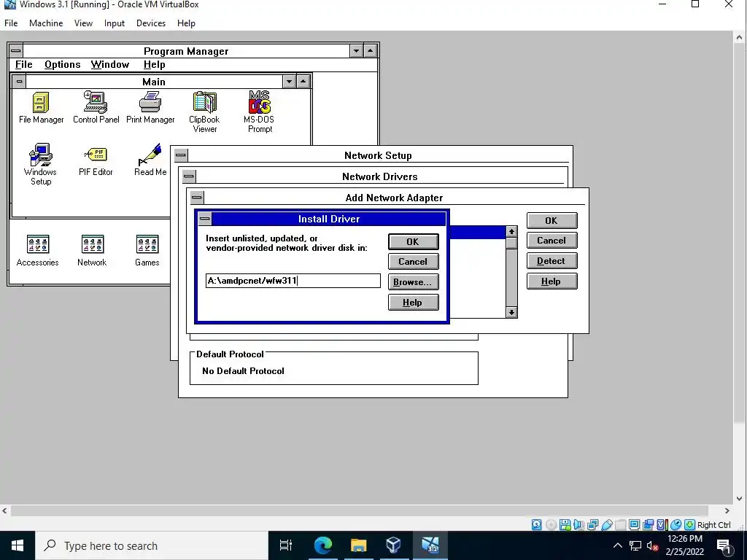The image size is (747, 560).
Task: Click adapter list scrollbar up arrow
Action: (511, 231)
